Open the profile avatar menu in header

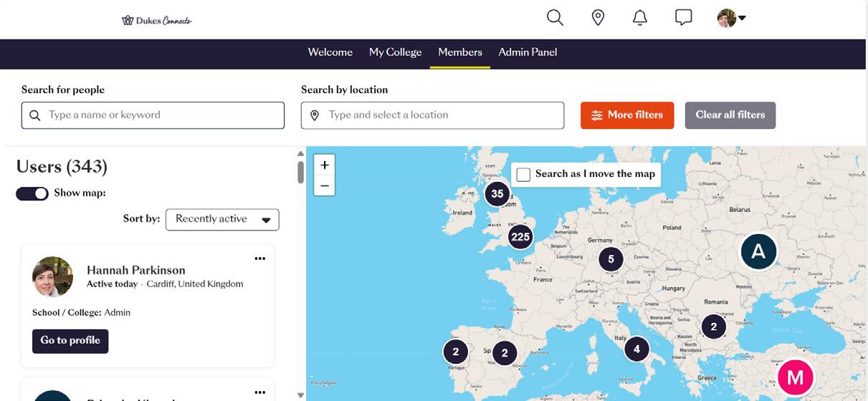pos(731,18)
